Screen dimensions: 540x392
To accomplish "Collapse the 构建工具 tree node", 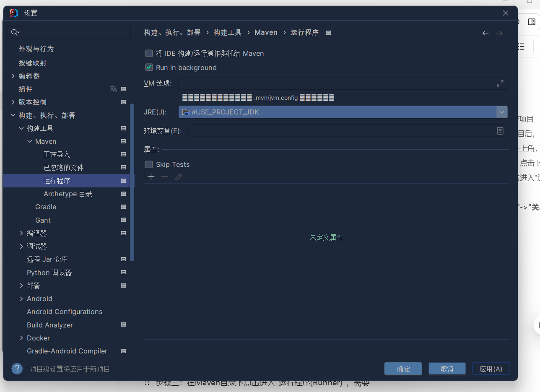I will click(21, 128).
